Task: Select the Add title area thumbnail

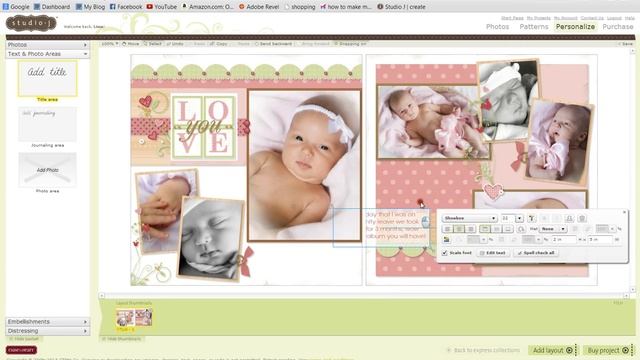Action: coord(47,79)
